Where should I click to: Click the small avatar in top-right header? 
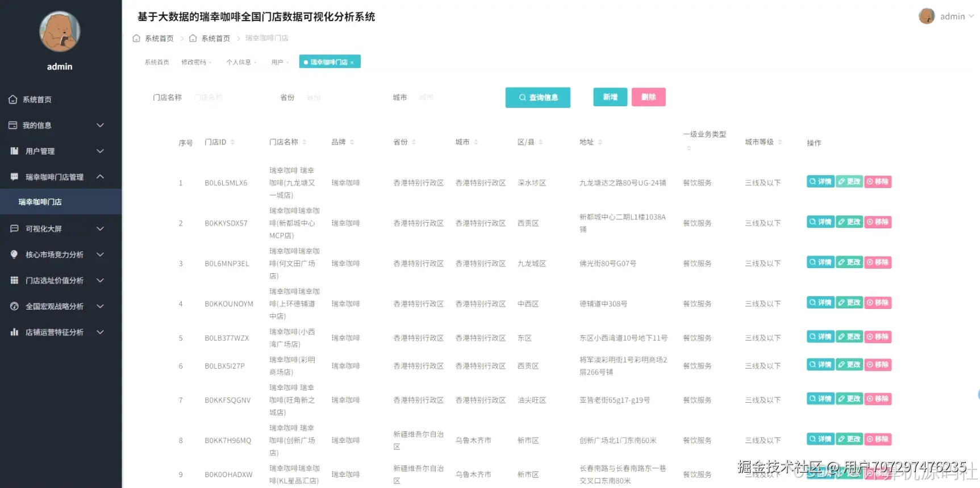coord(927,16)
